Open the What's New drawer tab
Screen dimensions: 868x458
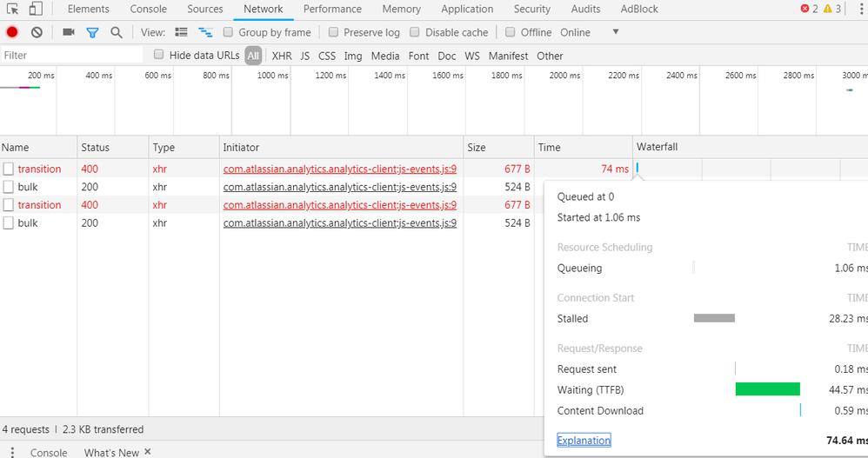[x=111, y=452]
